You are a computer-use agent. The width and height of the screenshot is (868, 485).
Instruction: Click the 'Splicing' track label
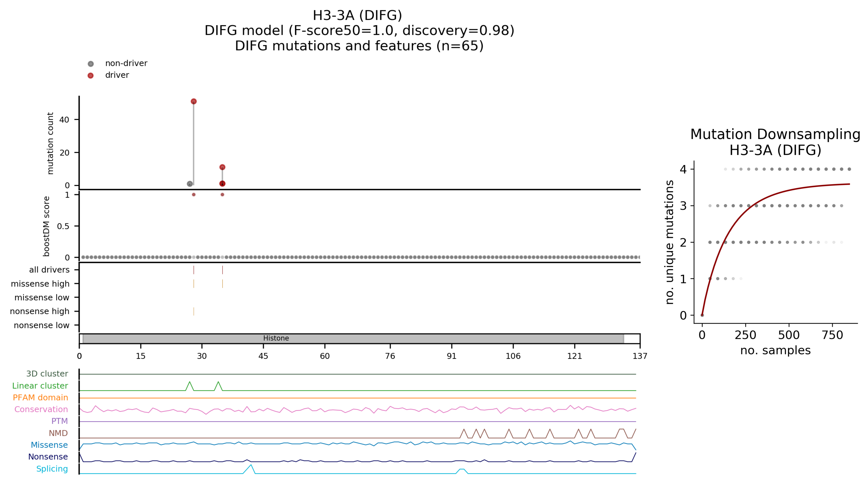click(52, 469)
